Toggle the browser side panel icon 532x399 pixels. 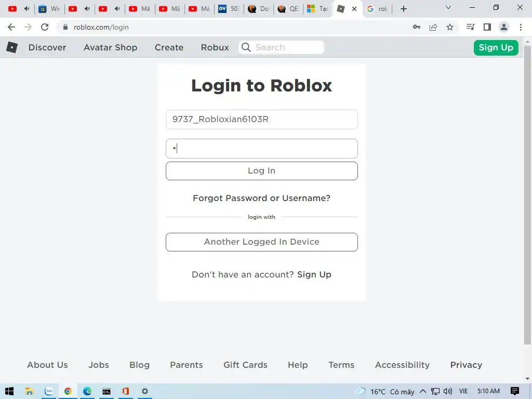point(487,27)
